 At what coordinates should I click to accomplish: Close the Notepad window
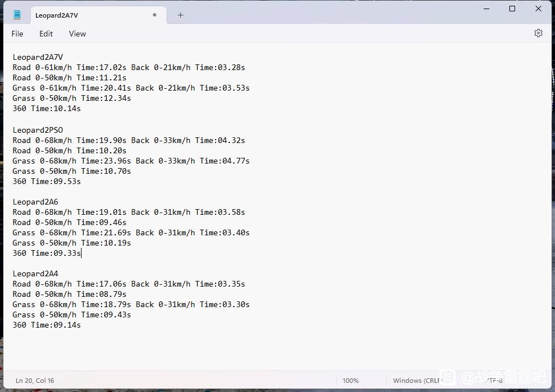[538, 9]
